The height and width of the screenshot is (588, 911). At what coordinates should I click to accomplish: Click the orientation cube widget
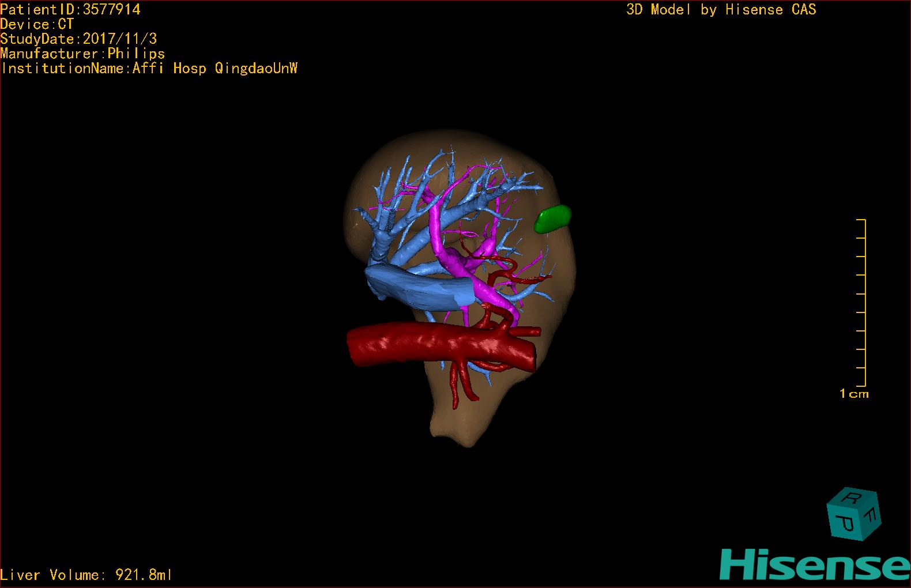click(x=854, y=514)
